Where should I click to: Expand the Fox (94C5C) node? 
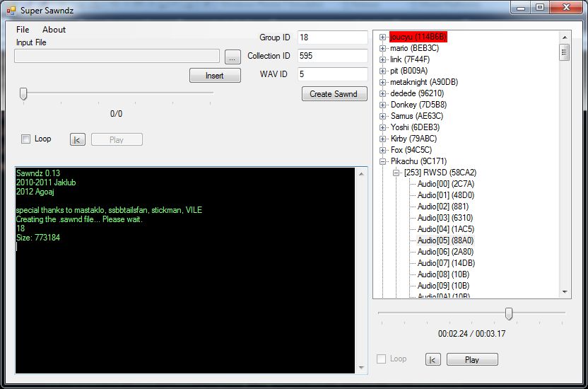[x=382, y=150]
